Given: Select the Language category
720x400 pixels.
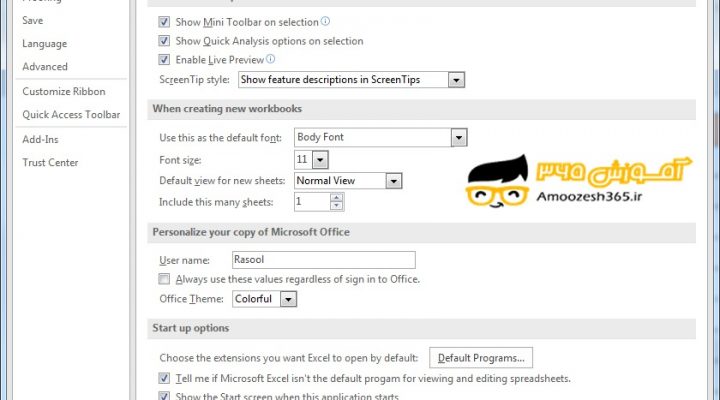Looking at the screenshot, I should 45,44.
